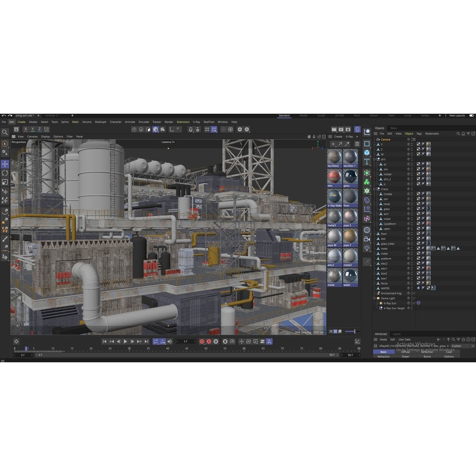The width and height of the screenshot is (476, 476).
Task: Click the magnifier tool icon at top left
Action: 5,132
